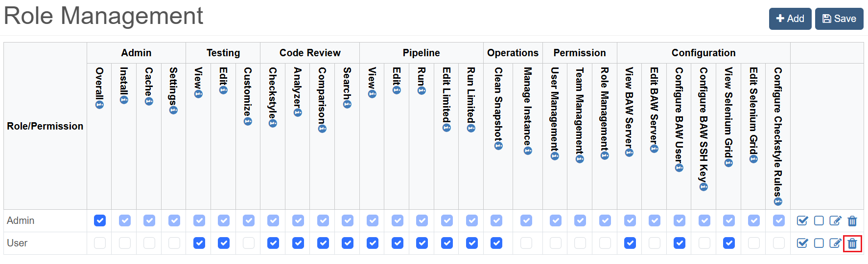Viewport: 868px width, 264px height.
Task: Show info for Clean Snapshot permission
Action: coord(498,146)
